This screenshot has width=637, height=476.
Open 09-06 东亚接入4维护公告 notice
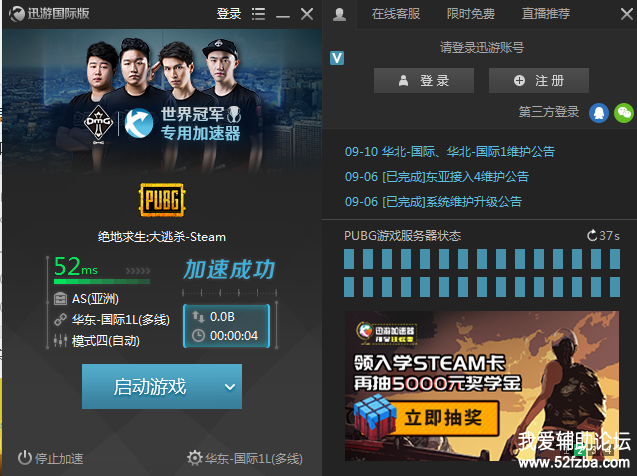tap(437, 176)
